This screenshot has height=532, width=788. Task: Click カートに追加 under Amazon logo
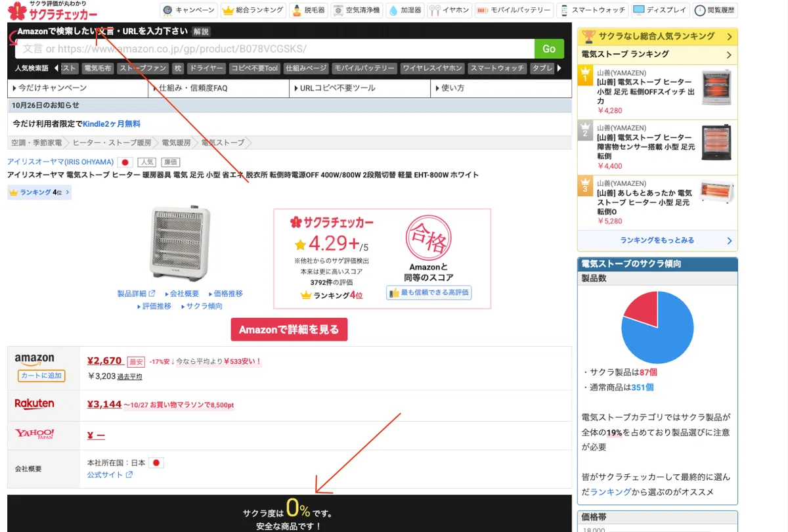coord(41,376)
